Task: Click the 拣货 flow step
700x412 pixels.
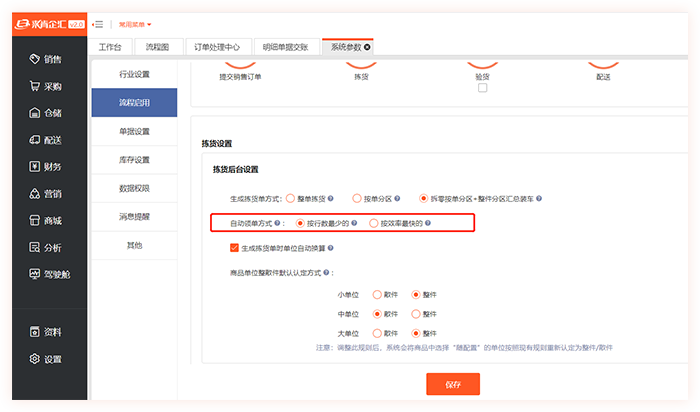Action: click(361, 77)
